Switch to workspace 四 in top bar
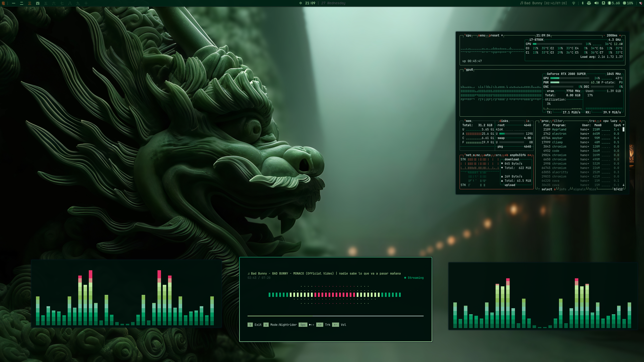The width and height of the screenshot is (644, 362). 38,3
